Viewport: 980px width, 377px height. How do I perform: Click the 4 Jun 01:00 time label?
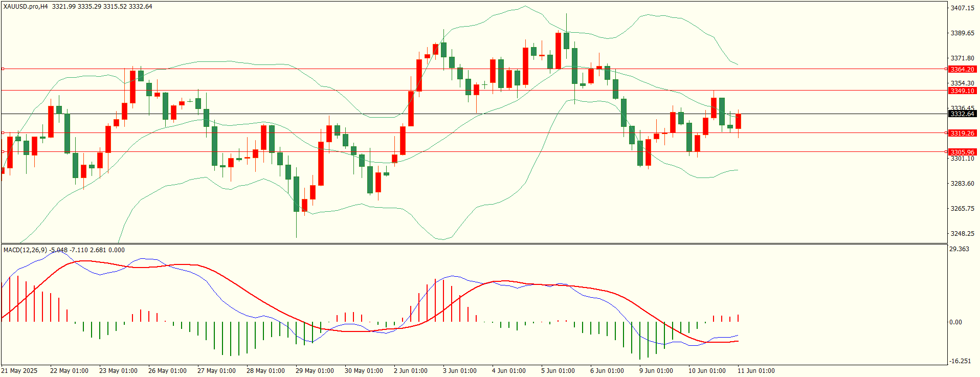(x=509, y=371)
